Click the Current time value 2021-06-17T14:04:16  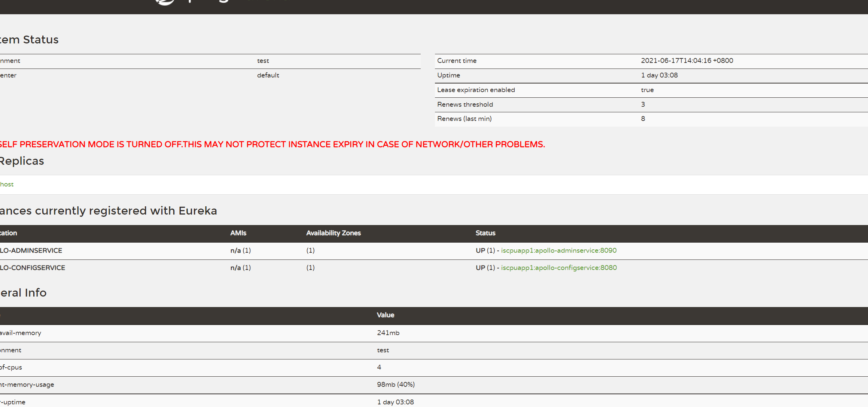[x=686, y=61]
